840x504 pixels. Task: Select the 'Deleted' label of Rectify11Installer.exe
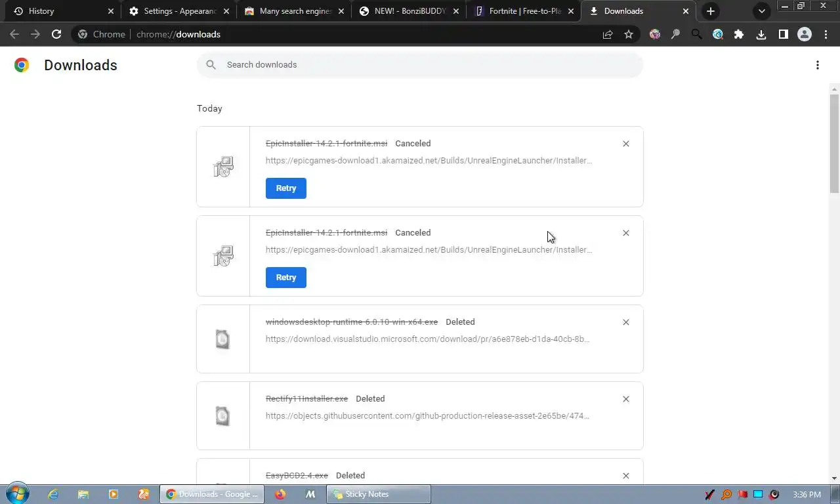pos(370,399)
